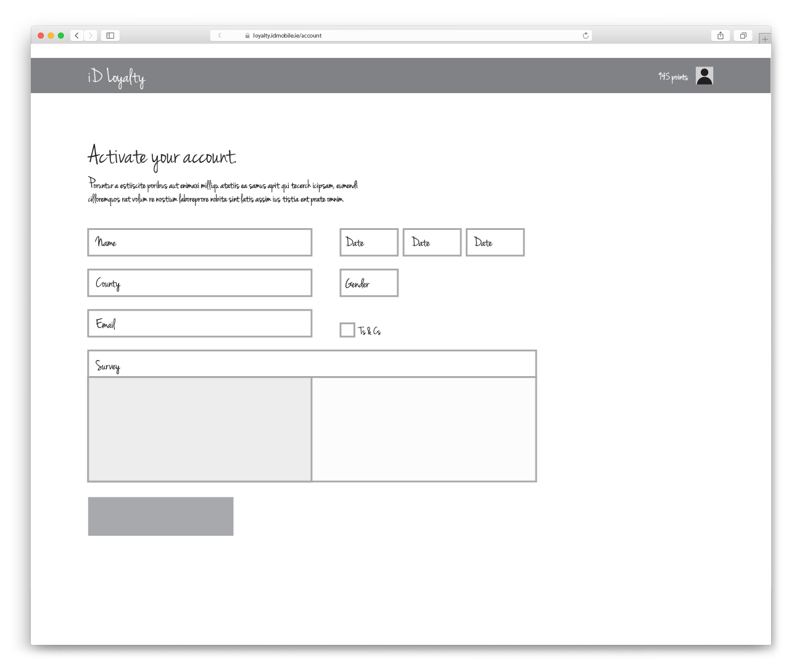
Task: Select the white right survey panel
Action: (x=424, y=429)
